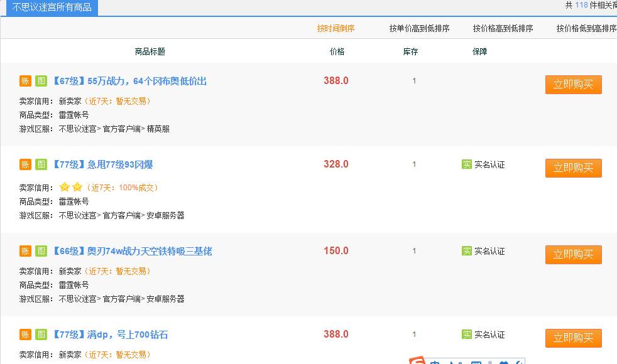Sort by 按价格高到低排序
This screenshot has height=364, width=617.
click(503, 28)
